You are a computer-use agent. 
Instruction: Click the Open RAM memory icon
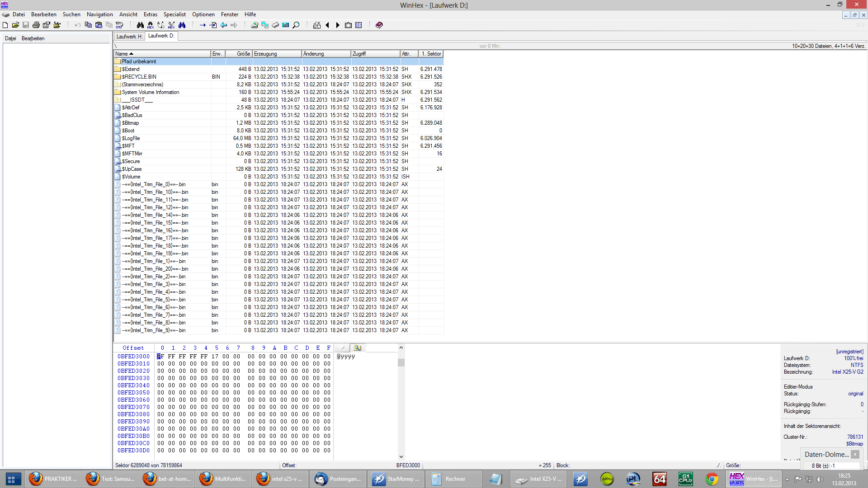click(x=275, y=25)
